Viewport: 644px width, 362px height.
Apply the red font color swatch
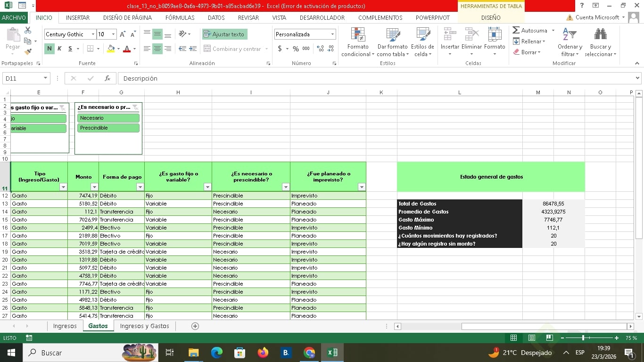(x=126, y=49)
